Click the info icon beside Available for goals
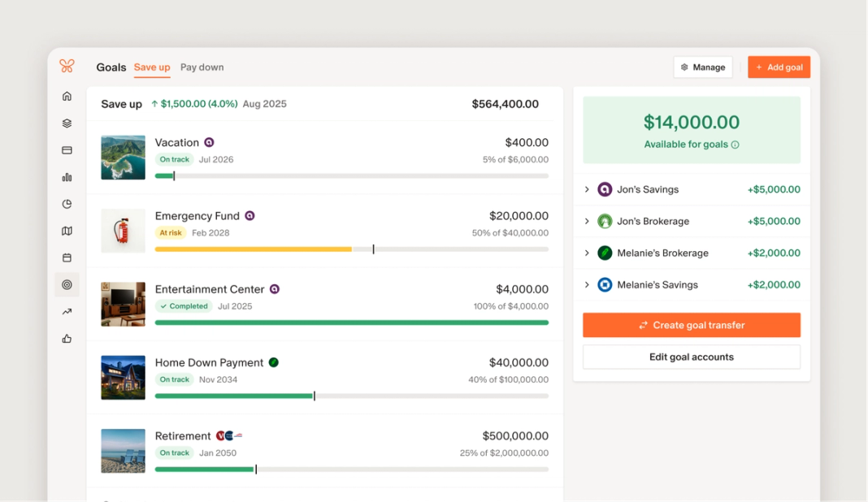This screenshot has height=502, width=868. click(735, 145)
